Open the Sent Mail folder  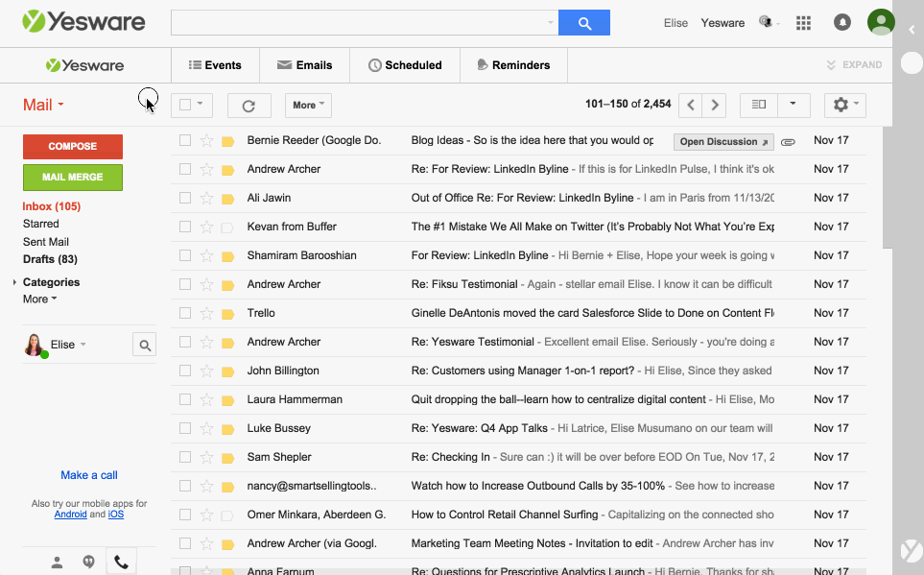click(46, 242)
